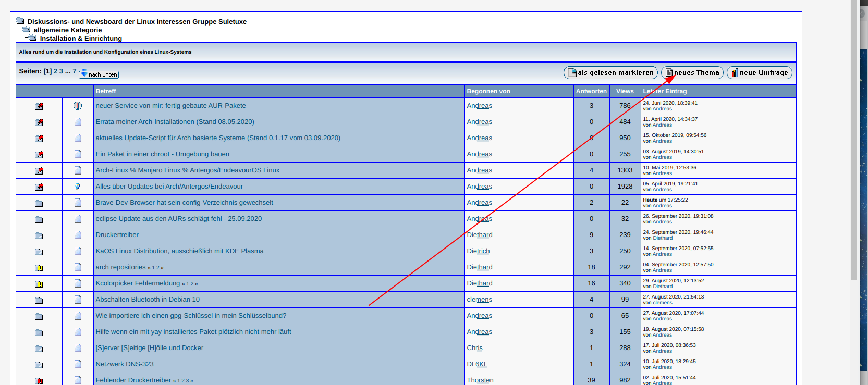Click the page icon beside 'Druckertreiber' topic

78,235
